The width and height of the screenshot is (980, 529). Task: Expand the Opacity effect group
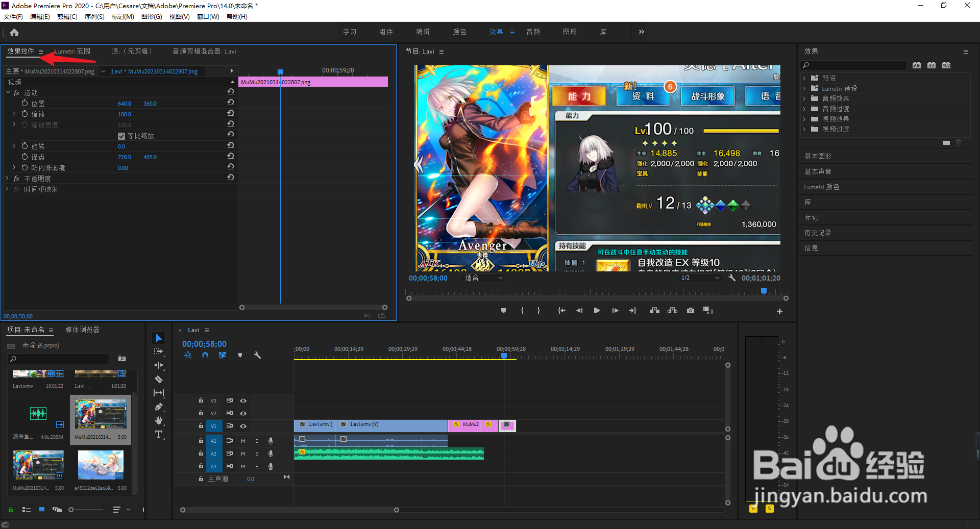tap(8, 178)
